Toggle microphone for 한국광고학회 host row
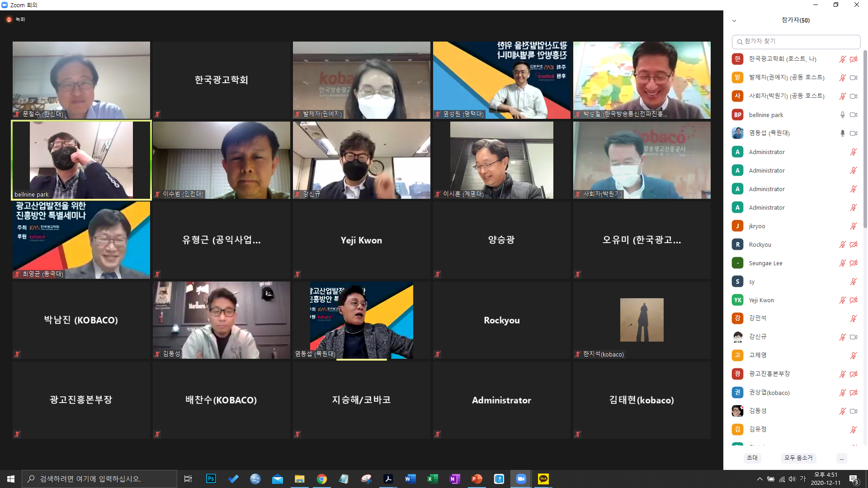868x488 pixels. [843, 59]
